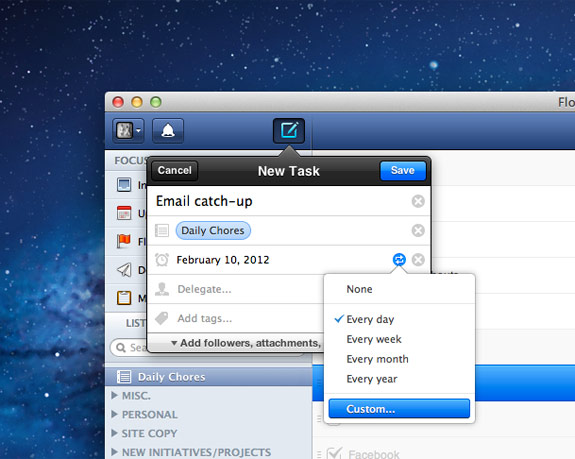Click the new task compose icon
This screenshot has height=459, width=575.
point(289,131)
